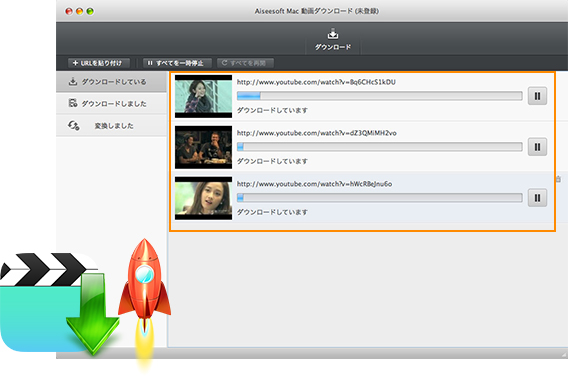Click the first download's progress bar

point(380,96)
